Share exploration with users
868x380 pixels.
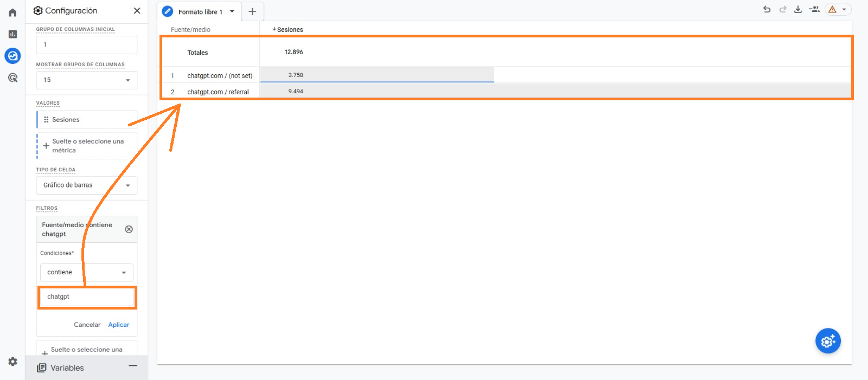[814, 9]
